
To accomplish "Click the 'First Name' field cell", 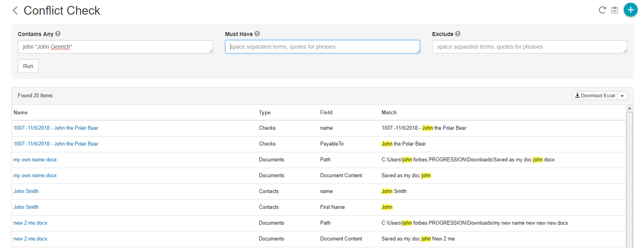I will [333, 207].
